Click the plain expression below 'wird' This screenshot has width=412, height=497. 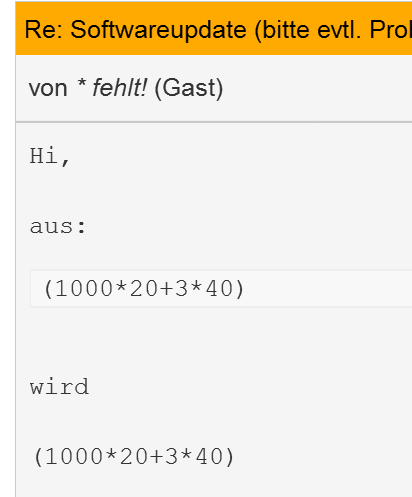[134, 457]
